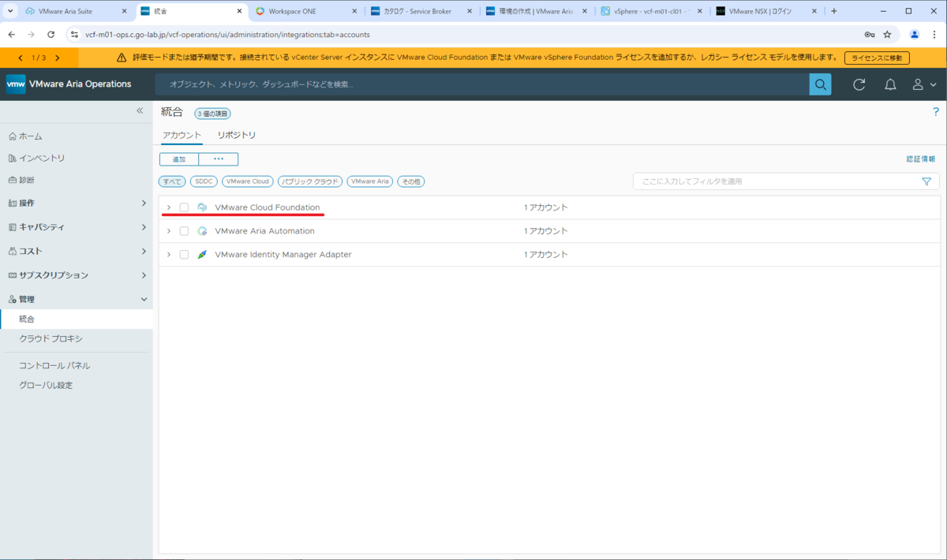Click the browser address bar URL
947x560 pixels.
[x=227, y=35]
